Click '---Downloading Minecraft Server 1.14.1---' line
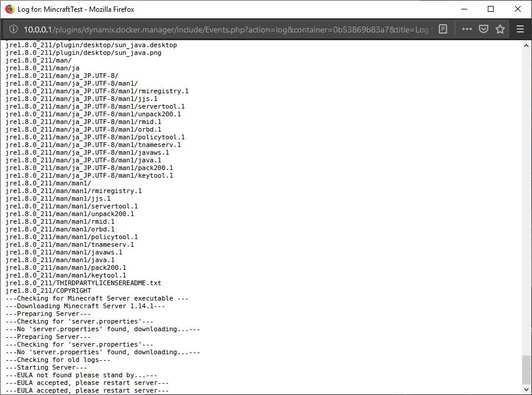This screenshot has width=532, height=395. click(x=85, y=306)
